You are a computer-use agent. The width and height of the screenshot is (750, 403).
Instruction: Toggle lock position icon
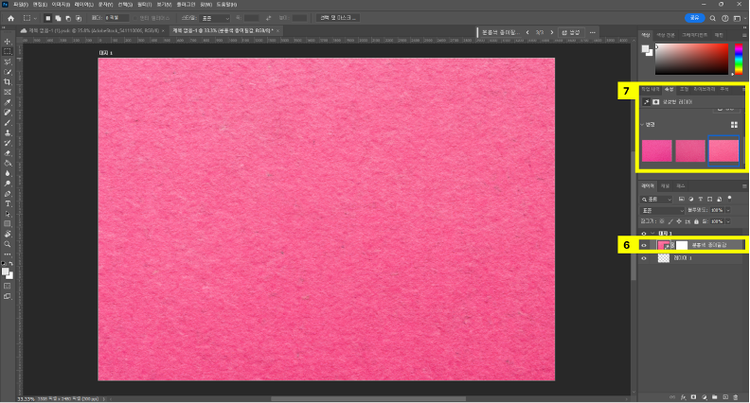(x=679, y=222)
